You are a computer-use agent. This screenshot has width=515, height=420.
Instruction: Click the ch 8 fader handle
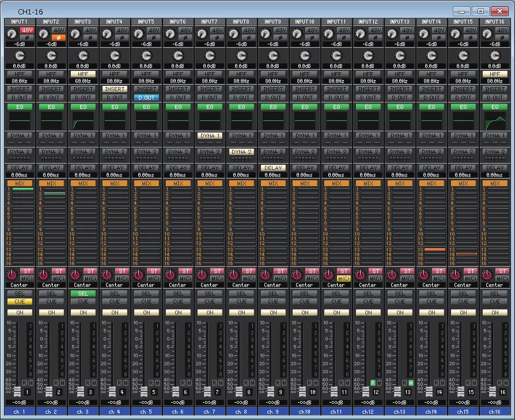tap(239, 392)
